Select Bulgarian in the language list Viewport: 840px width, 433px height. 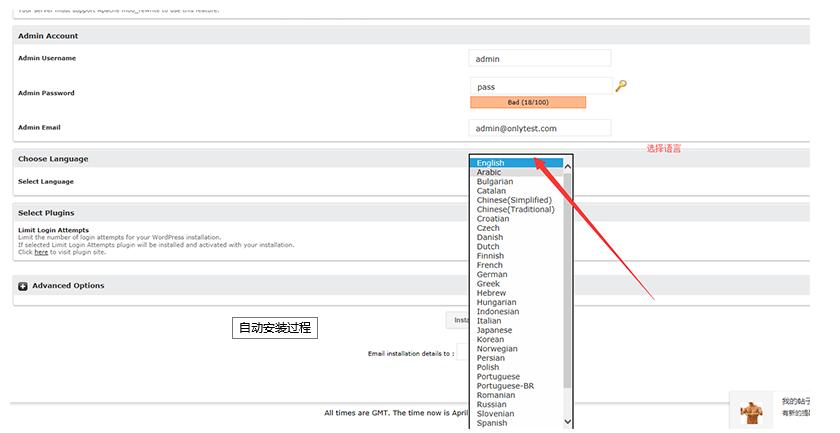pyautogui.click(x=516, y=182)
